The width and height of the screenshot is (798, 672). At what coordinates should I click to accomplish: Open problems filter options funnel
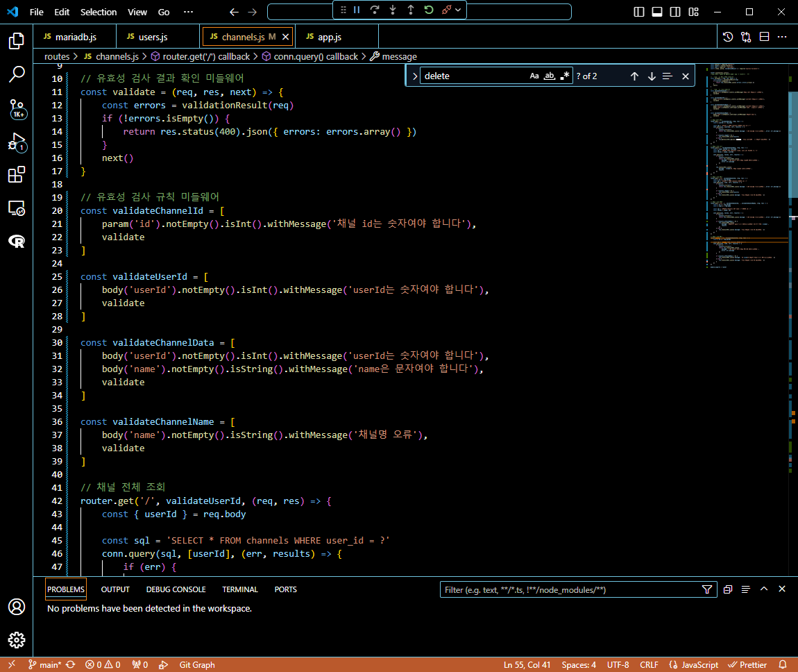[x=707, y=589]
